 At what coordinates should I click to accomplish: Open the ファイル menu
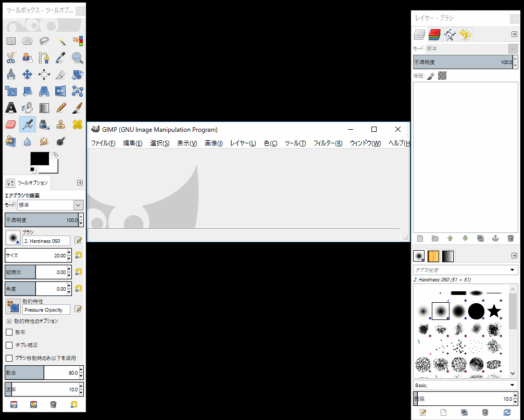(x=103, y=143)
